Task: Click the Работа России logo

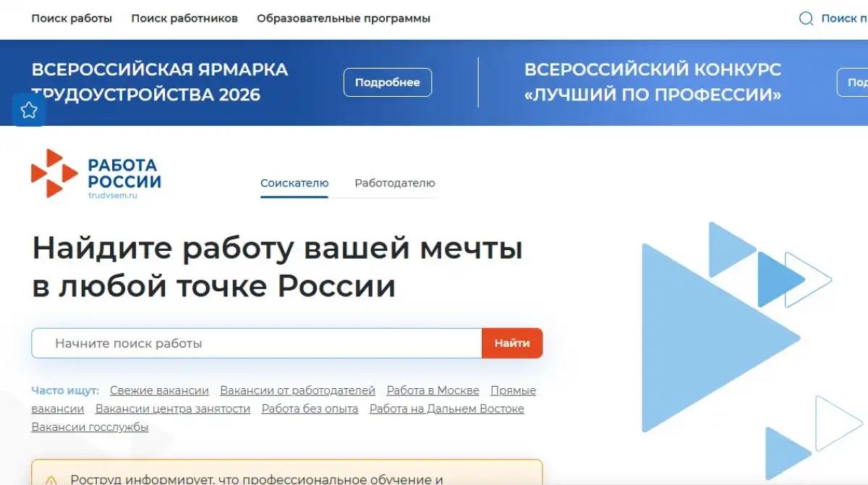Action: [x=96, y=173]
